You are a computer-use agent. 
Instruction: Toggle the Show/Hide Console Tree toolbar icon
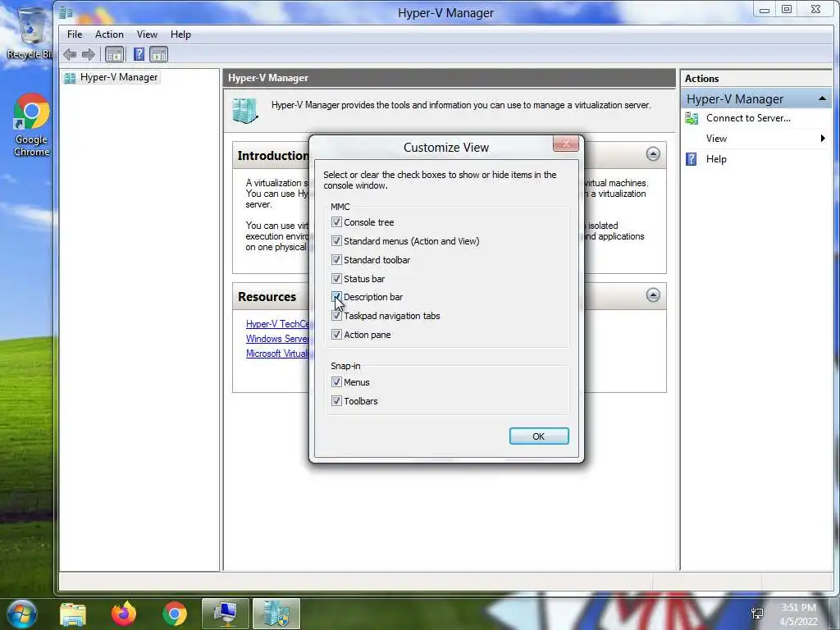114,54
